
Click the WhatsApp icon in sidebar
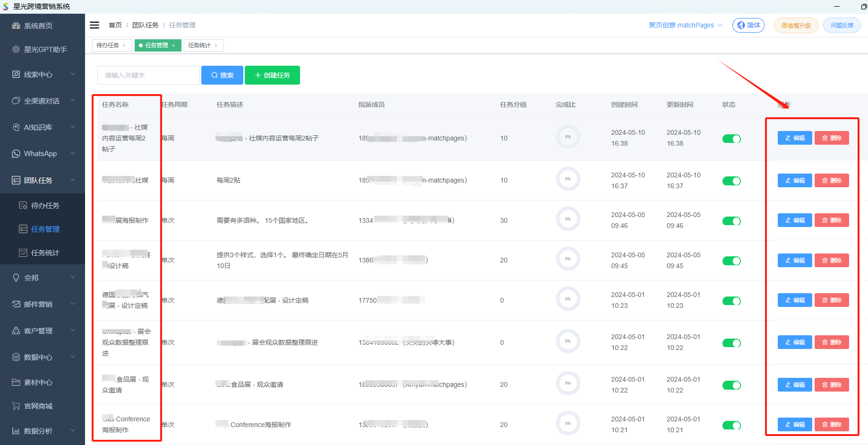(16, 154)
